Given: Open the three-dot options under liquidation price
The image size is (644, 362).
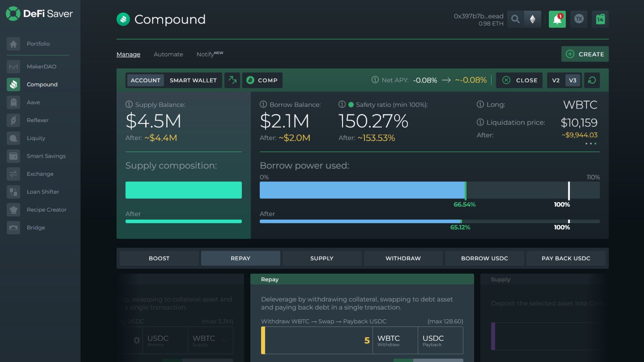Looking at the screenshot, I should [591, 143].
